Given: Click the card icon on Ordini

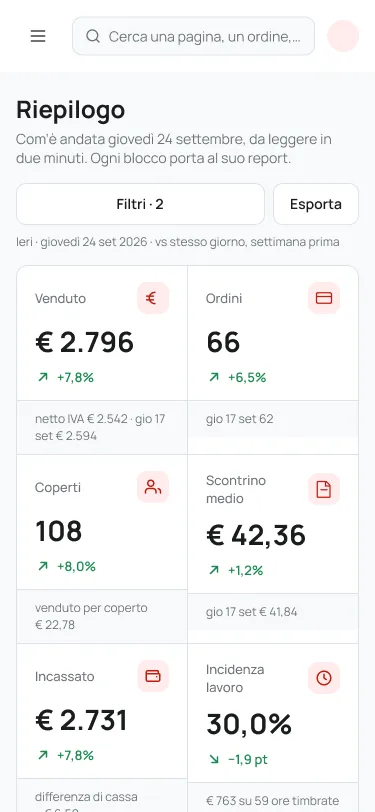Looking at the screenshot, I should (324, 298).
